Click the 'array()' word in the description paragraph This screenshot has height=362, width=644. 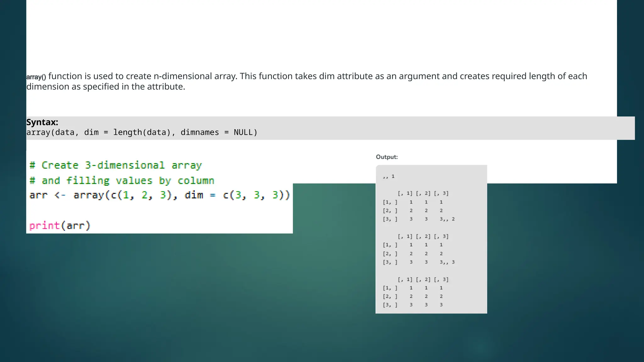tap(36, 77)
